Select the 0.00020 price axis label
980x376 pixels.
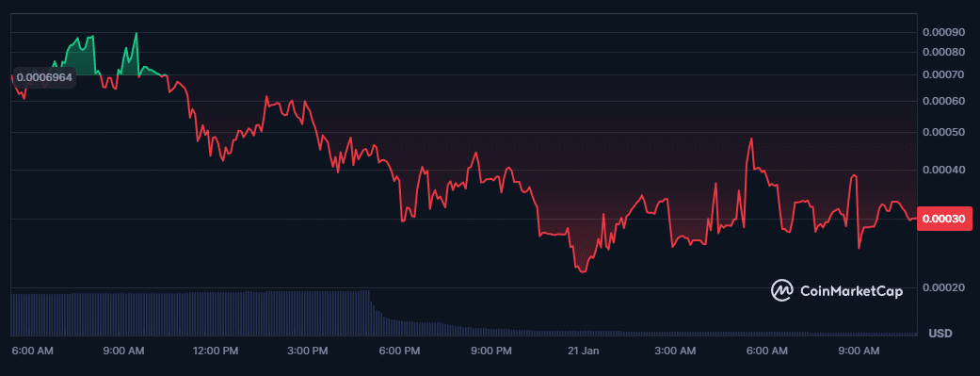tap(944, 288)
